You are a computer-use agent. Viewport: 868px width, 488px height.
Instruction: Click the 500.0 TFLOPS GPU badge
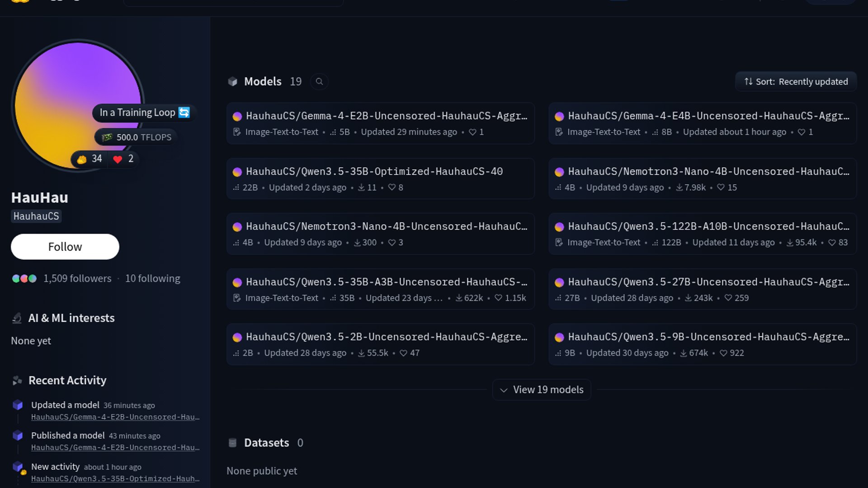[137, 137]
